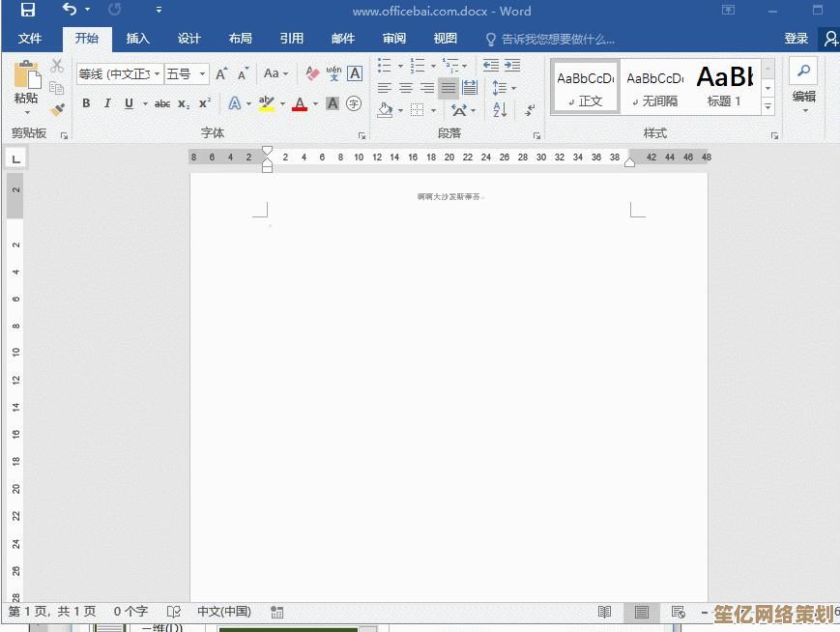Toggle superscript formatting

205,103
